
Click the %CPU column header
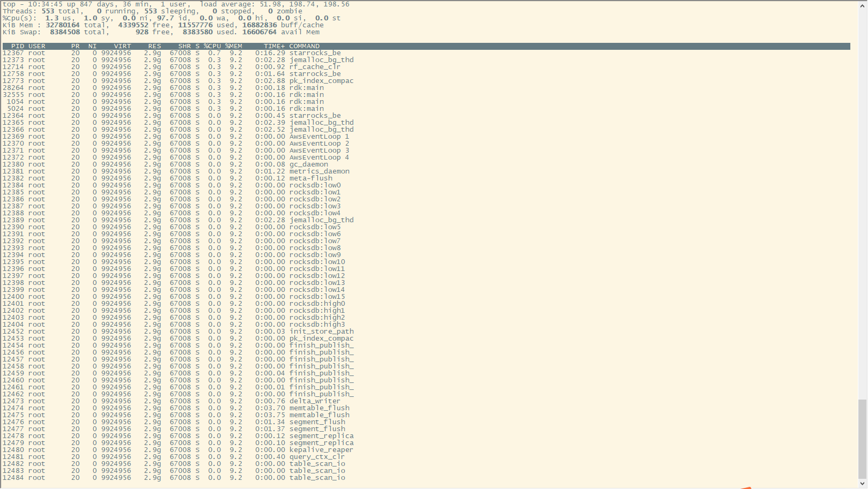(x=212, y=47)
